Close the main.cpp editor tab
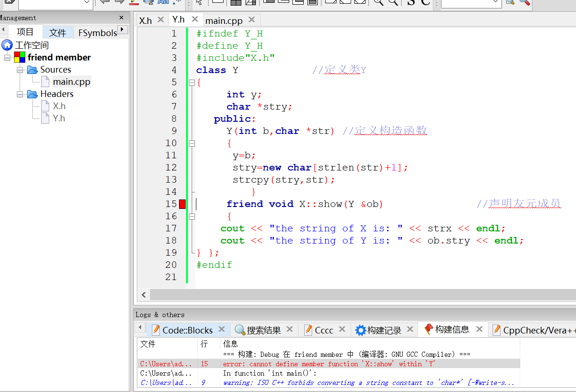The image size is (576, 392). (x=252, y=20)
